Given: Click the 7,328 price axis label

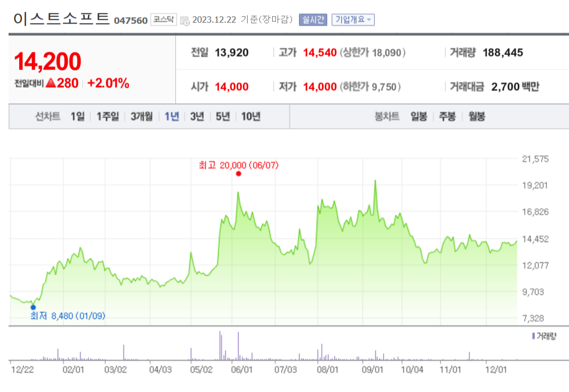Looking at the screenshot, I should coord(533,318).
